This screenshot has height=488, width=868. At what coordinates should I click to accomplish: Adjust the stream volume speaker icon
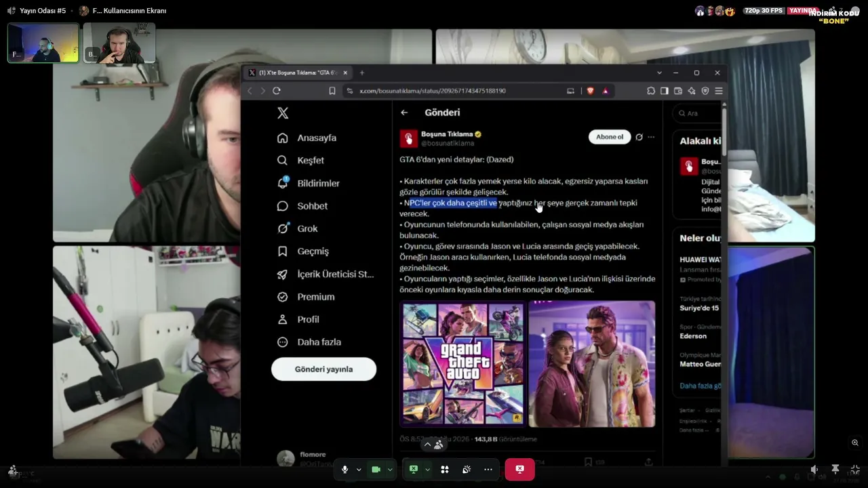[x=814, y=469]
